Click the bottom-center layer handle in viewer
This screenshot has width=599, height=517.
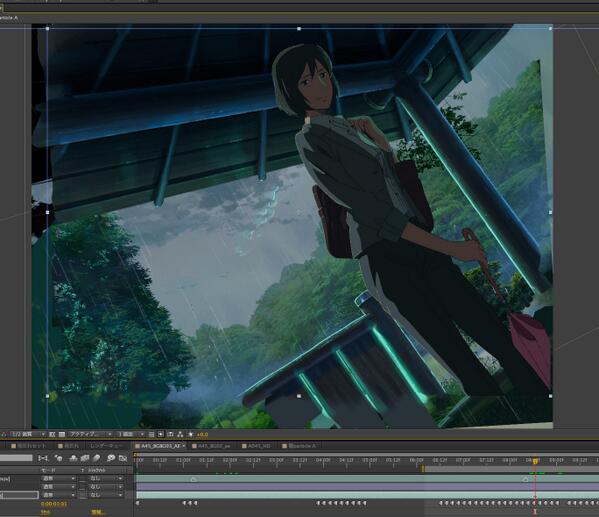[299, 396]
